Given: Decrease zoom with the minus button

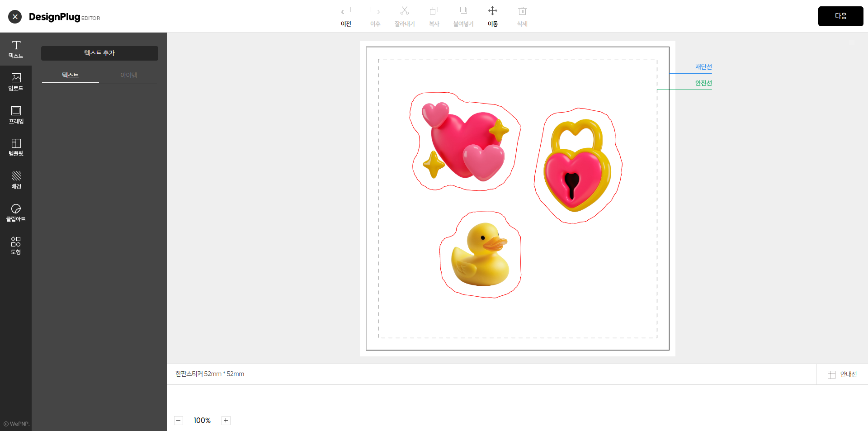Looking at the screenshot, I should coord(179,421).
